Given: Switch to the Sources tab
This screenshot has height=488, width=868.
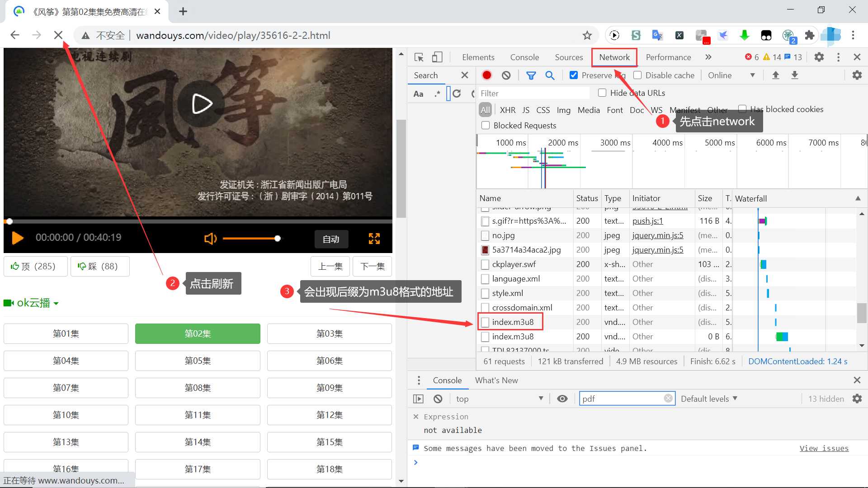Looking at the screenshot, I should pos(569,57).
